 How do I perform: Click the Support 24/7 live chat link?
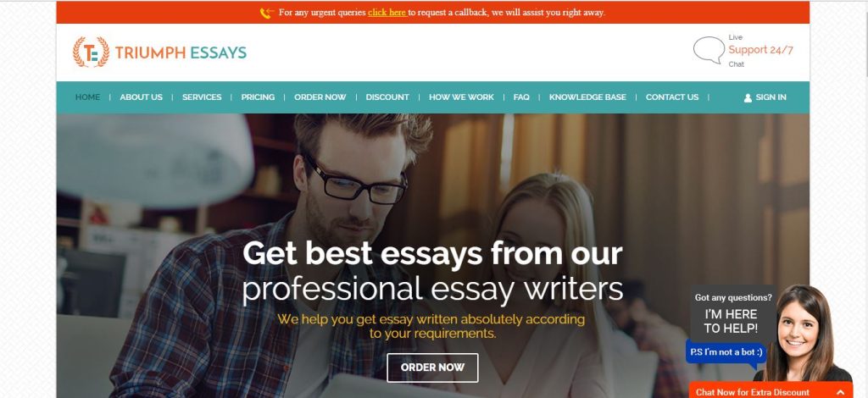(760, 50)
